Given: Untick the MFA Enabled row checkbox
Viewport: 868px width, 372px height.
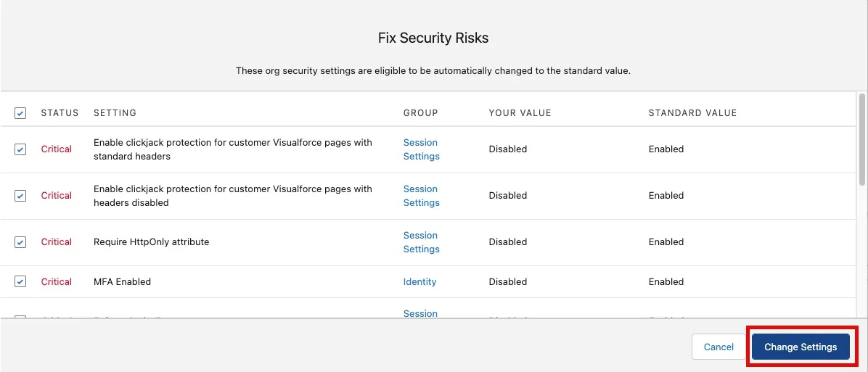Looking at the screenshot, I should [20, 282].
